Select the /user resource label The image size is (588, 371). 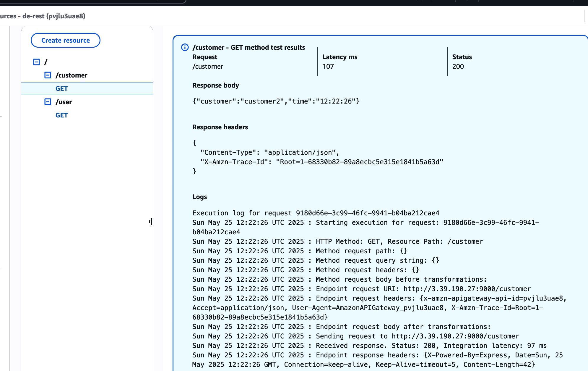[64, 102]
